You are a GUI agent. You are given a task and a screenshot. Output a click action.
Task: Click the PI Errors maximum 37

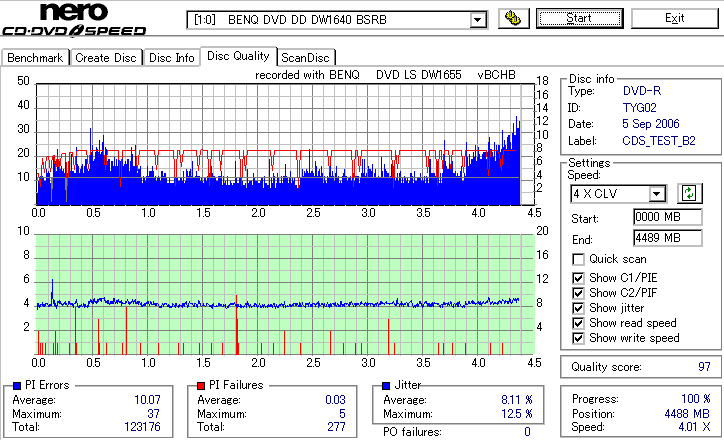[x=153, y=414]
